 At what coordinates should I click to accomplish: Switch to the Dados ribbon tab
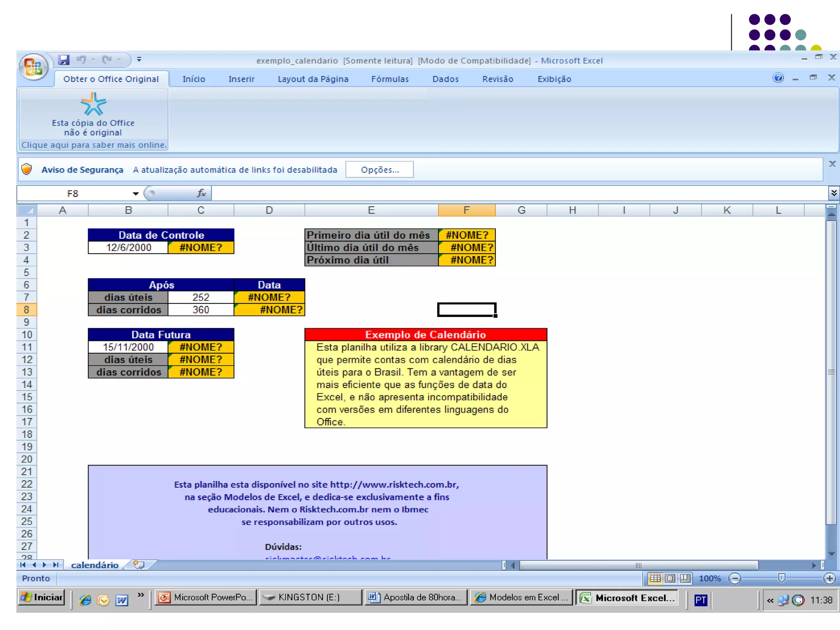[x=445, y=79]
